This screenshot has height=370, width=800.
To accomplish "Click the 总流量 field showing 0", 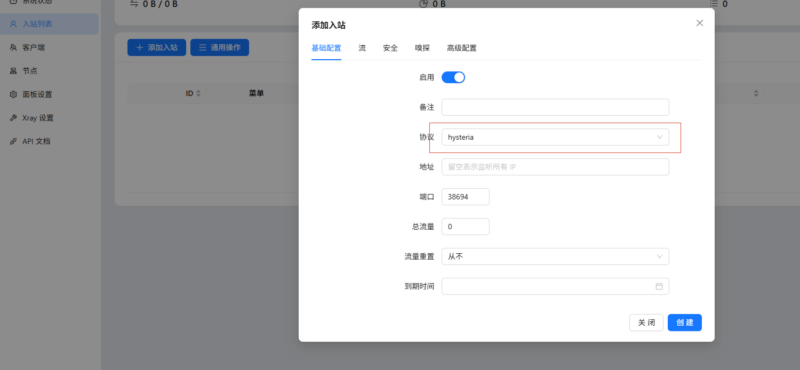I will (x=465, y=227).
